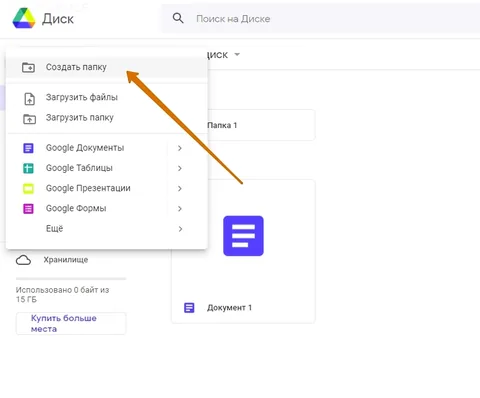
Task: Select "Создать папку" menu entry
Action: pyautogui.click(x=107, y=67)
